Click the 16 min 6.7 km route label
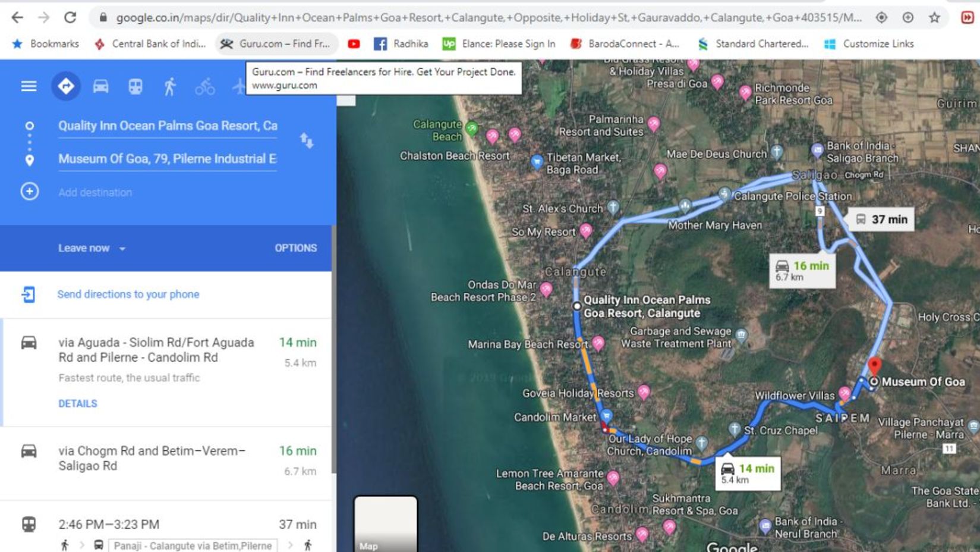The height and width of the screenshot is (552, 980). pos(802,270)
